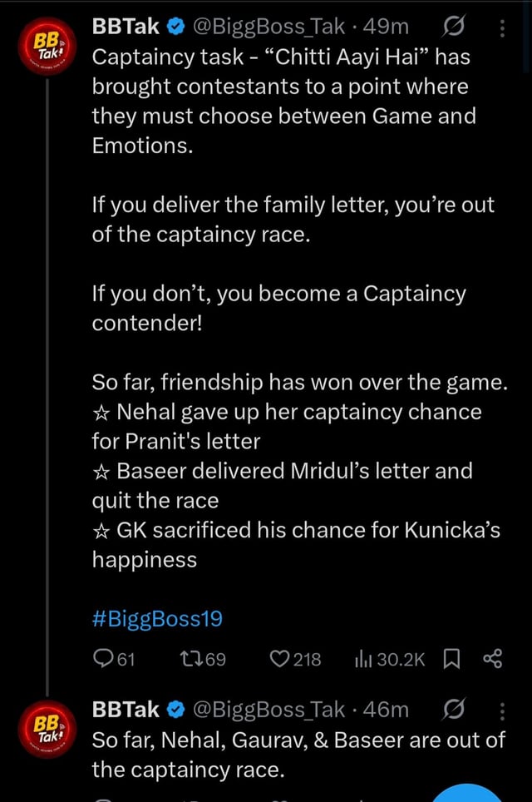This screenshot has width=532, height=802.
Task: Tap the 46m timestamp
Action: 387,709
